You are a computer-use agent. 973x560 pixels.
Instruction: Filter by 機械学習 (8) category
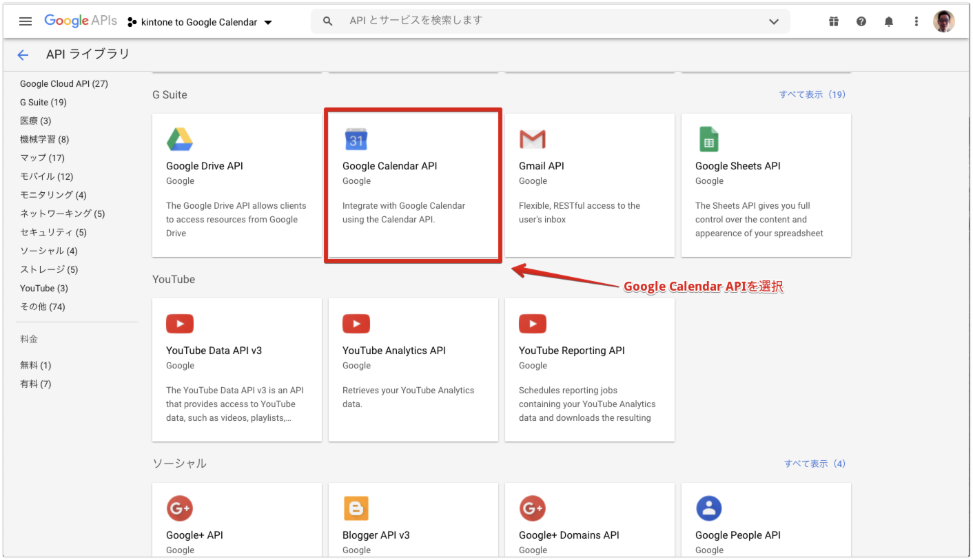pyautogui.click(x=45, y=139)
